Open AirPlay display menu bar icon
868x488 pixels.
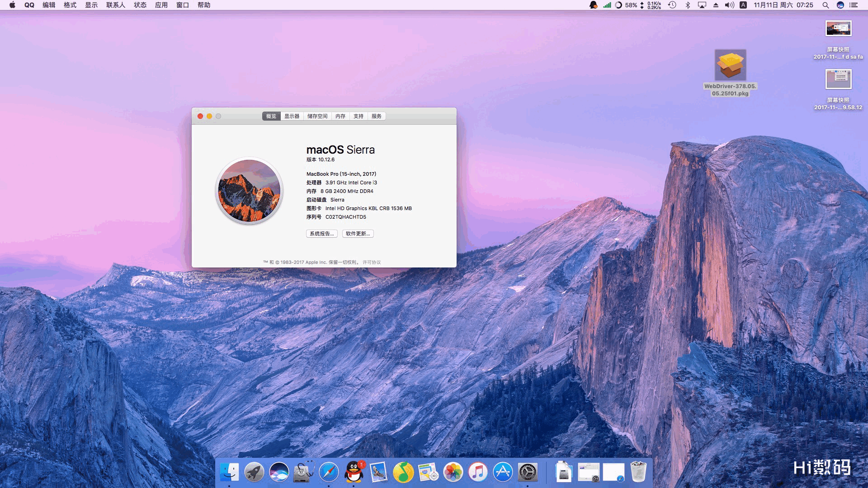pos(702,5)
